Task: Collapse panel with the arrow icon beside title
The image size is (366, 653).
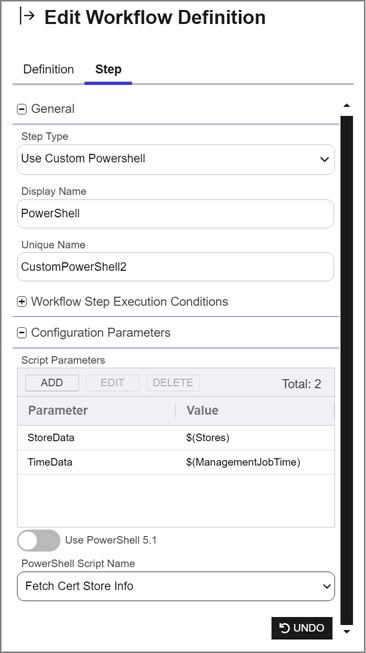Action: [x=27, y=16]
